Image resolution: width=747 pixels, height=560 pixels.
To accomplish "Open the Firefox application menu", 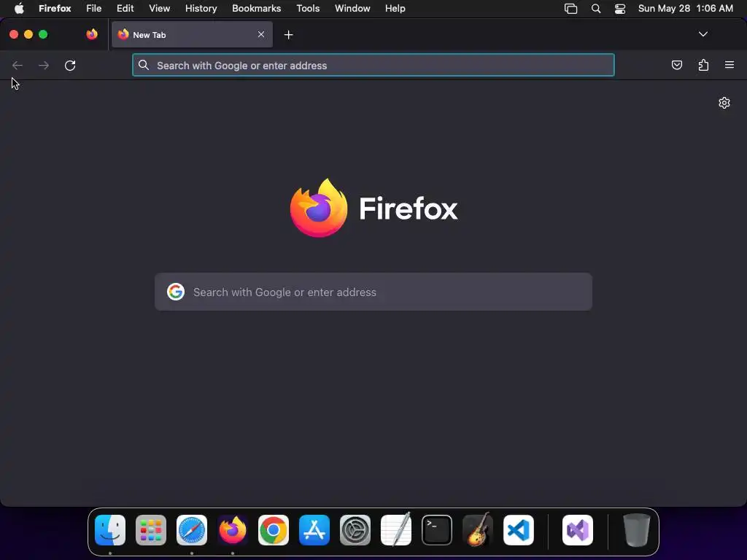I will [x=729, y=65].
